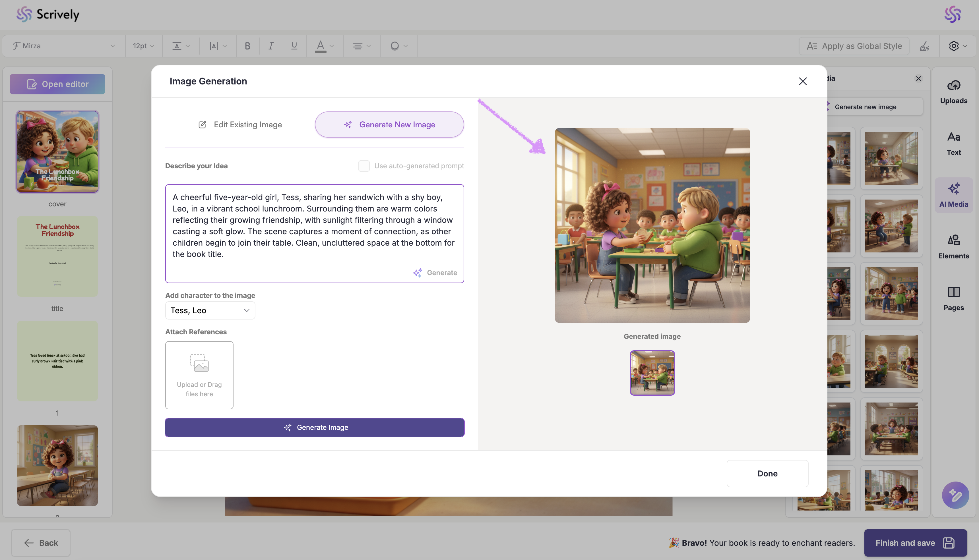The width and height of the screenshot is (979, 560).
Task: Open the Mirza font dropdown
Action: pyautogui.click(x=64, y=46)
